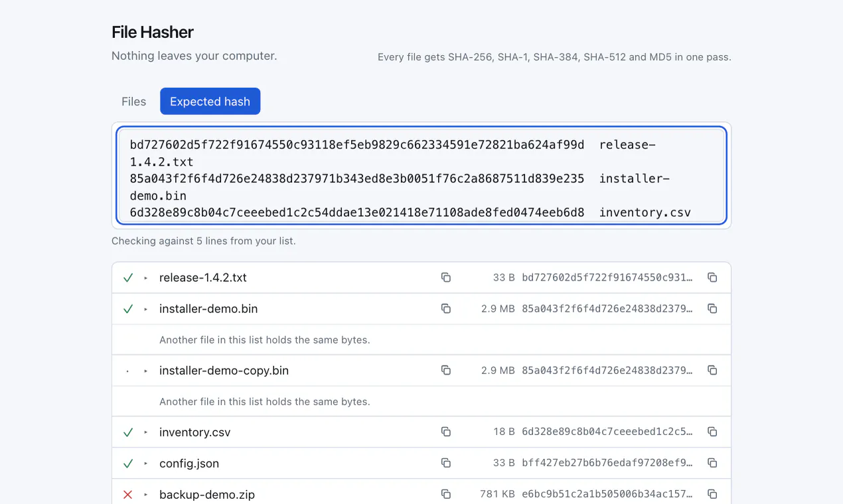
Task: Select the Expected hash tab
Action: (210, 101)
